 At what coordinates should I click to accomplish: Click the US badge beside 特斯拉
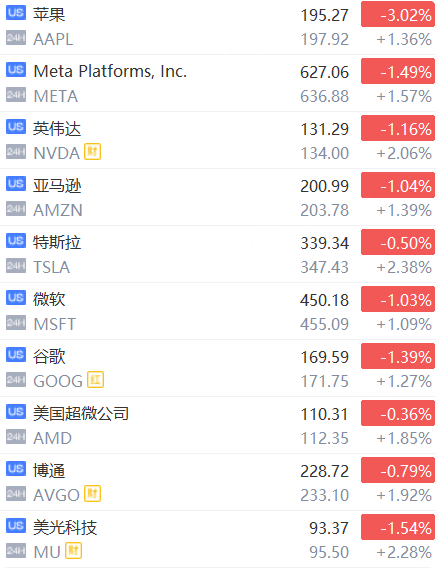click(x=16, y=241)
